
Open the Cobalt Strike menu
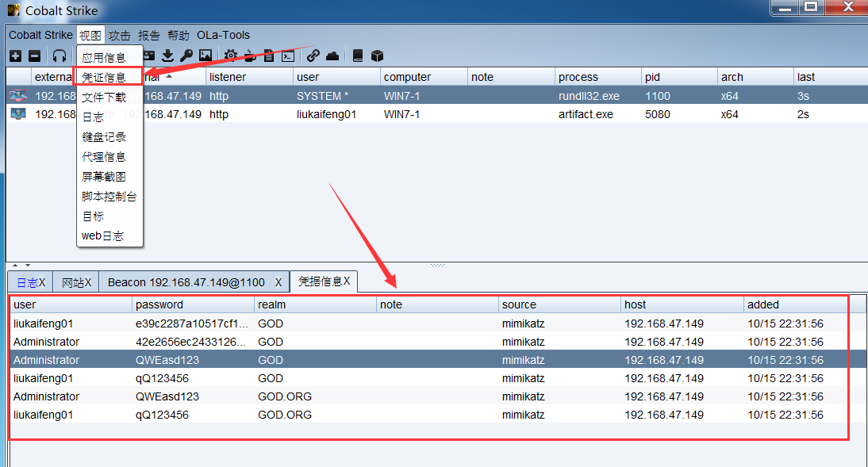40,35
